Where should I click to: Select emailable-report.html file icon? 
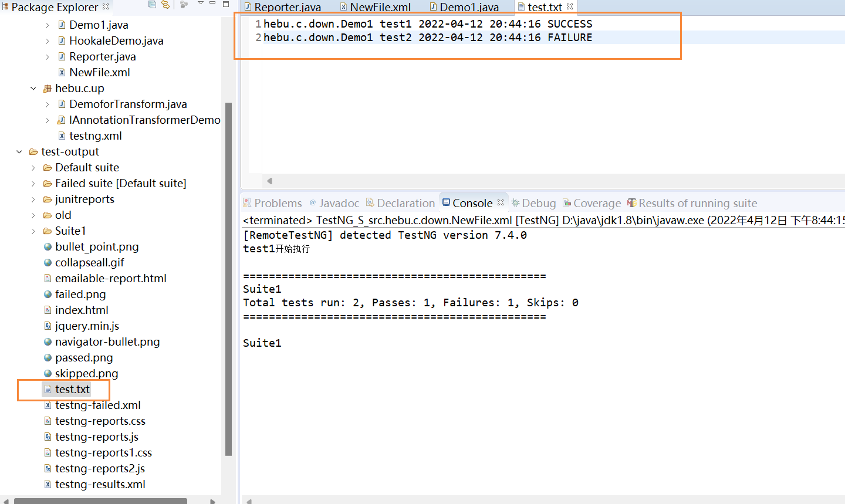(x=48, y=279)
